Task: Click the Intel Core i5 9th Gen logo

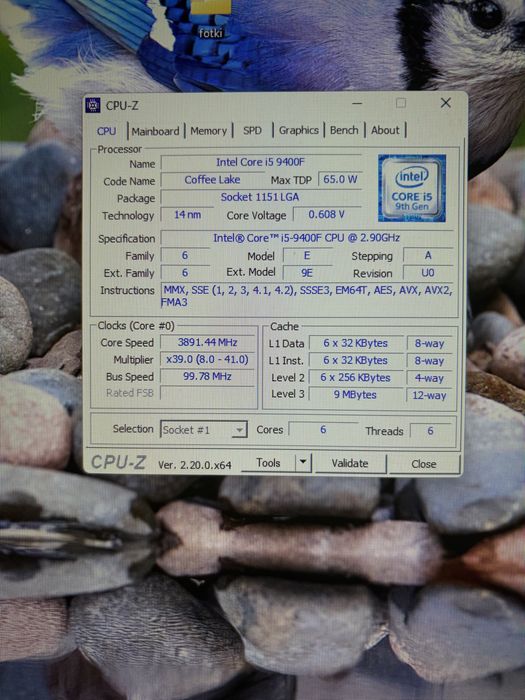Action: (412, 188)
